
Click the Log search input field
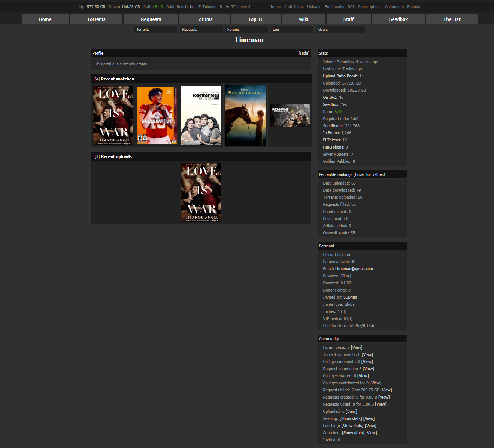click(x=292, y=29)
